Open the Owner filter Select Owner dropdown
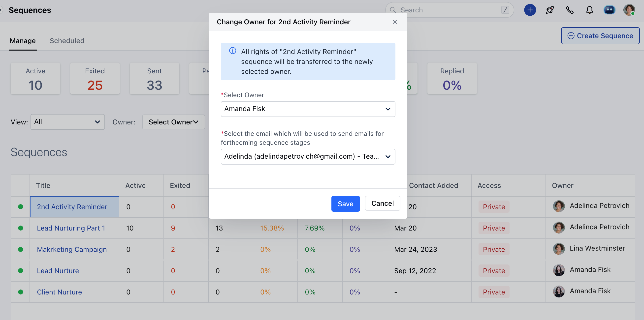The image size is (644, 320). click(173, 122)
